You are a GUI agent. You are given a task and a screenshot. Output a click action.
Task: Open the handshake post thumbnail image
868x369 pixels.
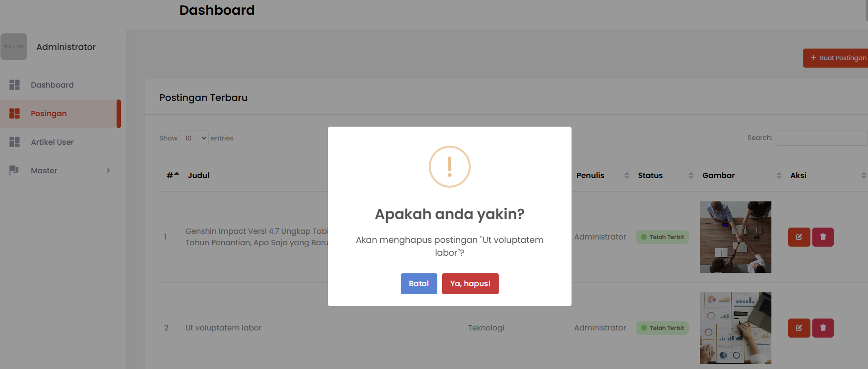[x=735, y=237]
